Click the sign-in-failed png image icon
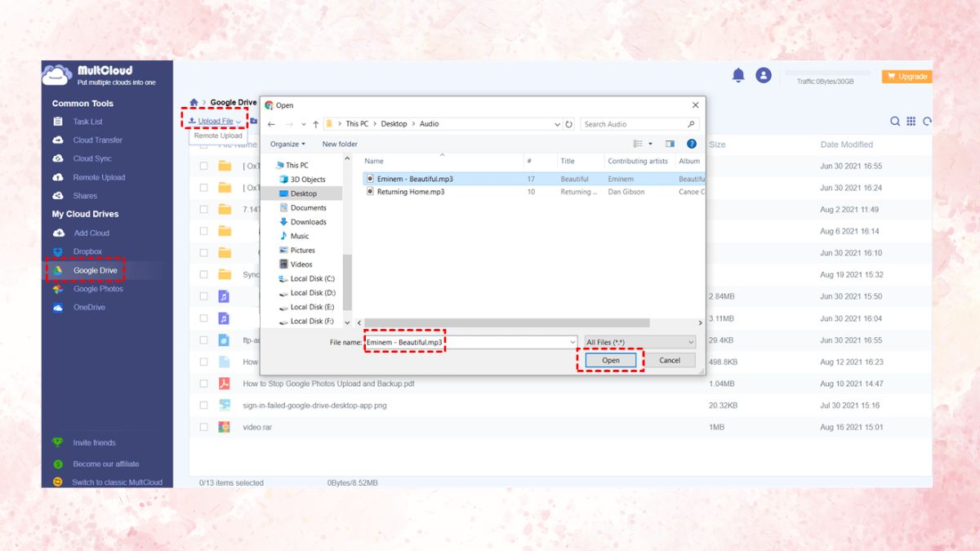This screenshot has height=551, width=980. (x=225, y=405)
